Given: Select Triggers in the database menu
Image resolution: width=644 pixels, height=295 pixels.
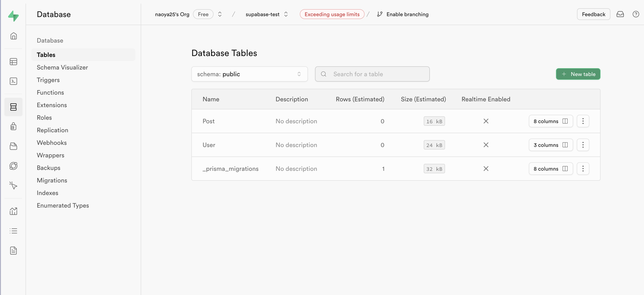Looking at the screenshot, I should (48, 80).
